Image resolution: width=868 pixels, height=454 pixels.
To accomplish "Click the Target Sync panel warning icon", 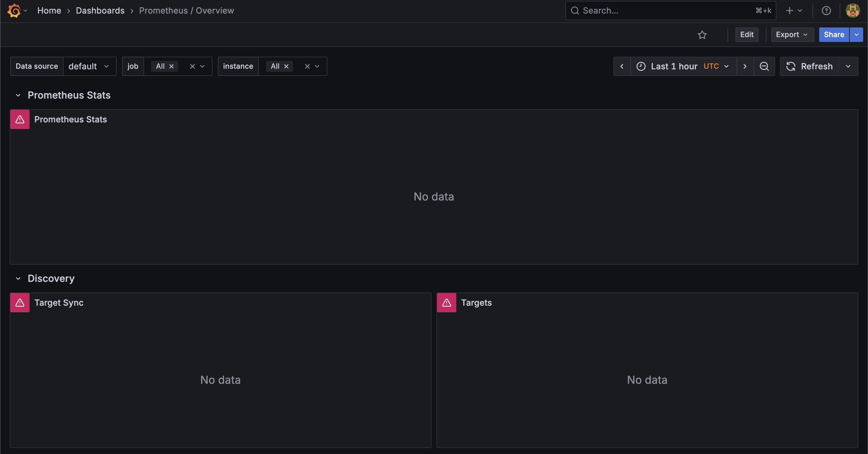I will point(20,303).
